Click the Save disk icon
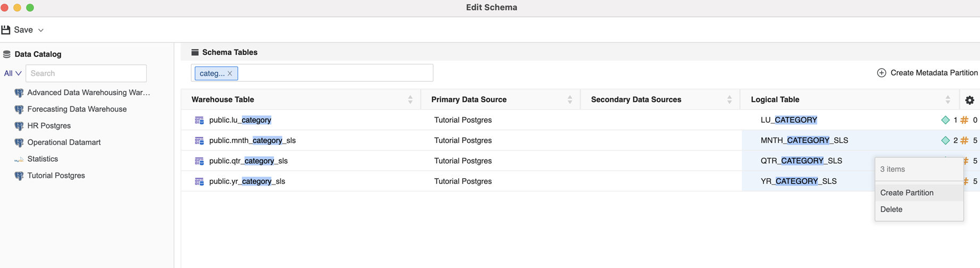Screen dimensions: 980x268 coord(6,30)
